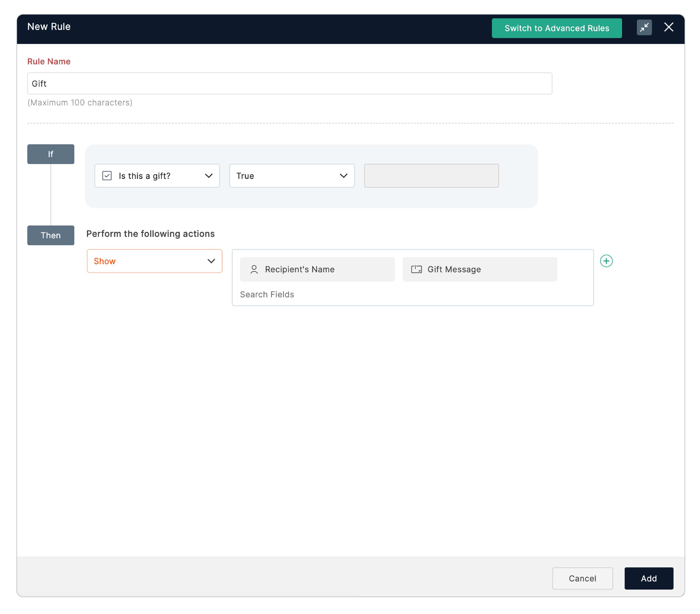Image resolution: width=700 pixels, height=614 pixels.
Task: Click the Gift Message field icon
Action: click(416, 269)
